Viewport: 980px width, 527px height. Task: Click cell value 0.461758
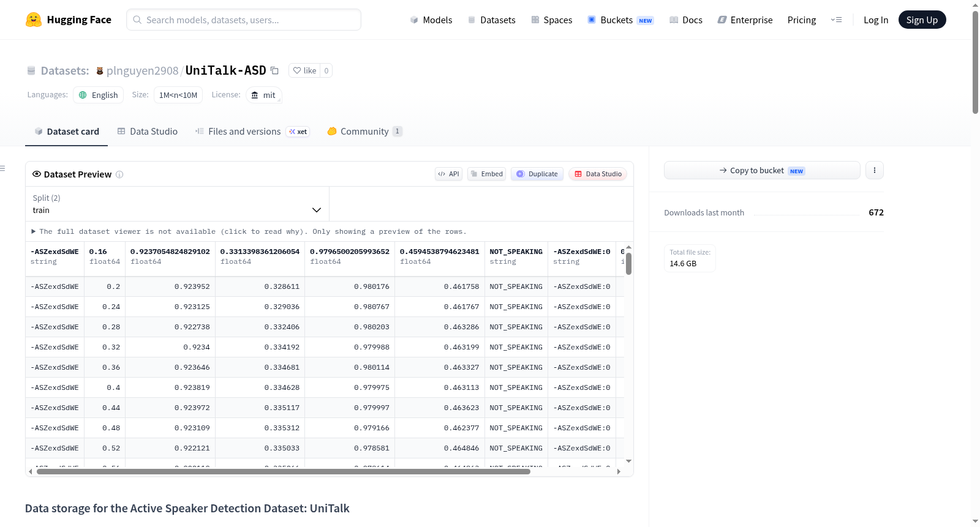tap(461, 286)
